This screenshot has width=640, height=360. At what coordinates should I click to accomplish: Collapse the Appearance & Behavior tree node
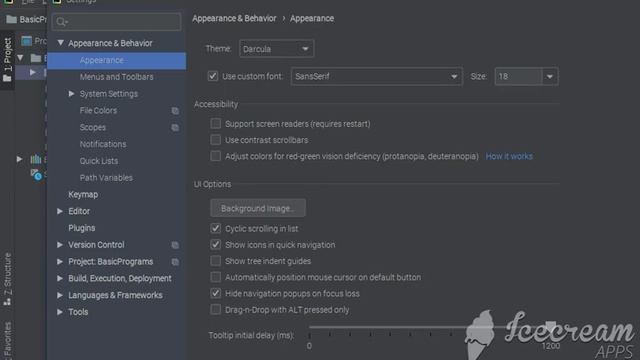point(60,43)
